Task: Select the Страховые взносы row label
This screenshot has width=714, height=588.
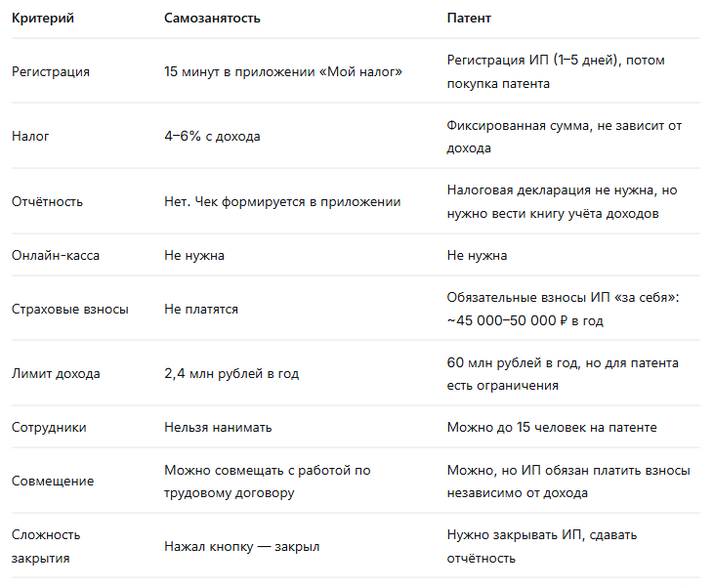Action: tap(70, 310)
